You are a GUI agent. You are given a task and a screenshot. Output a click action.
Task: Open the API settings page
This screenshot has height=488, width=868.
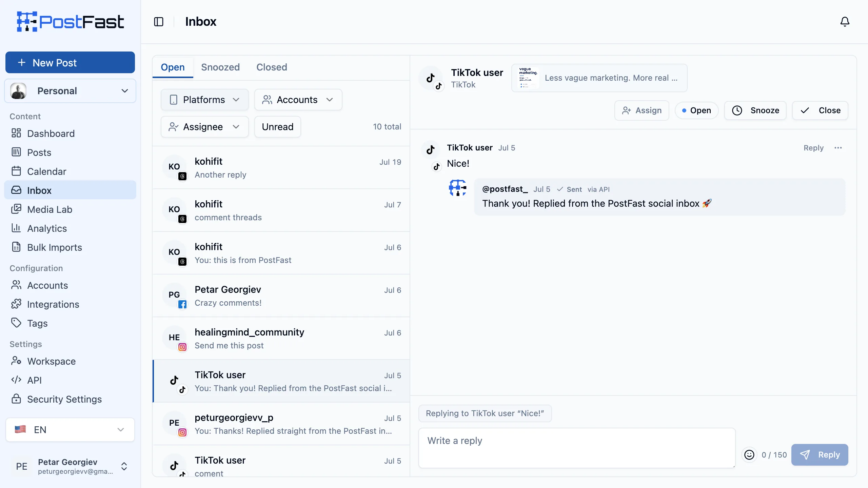[x=70, y=380]
